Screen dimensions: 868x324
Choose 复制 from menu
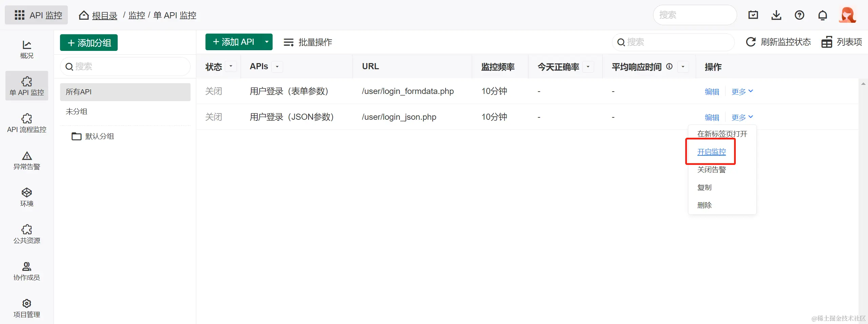(x=704, y=188)
